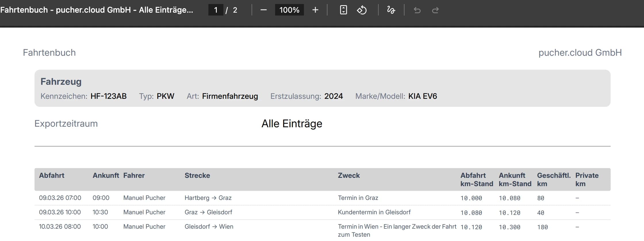Select arrival odometer value 10.300
644x241 pixels.
(x=509, y=227)
